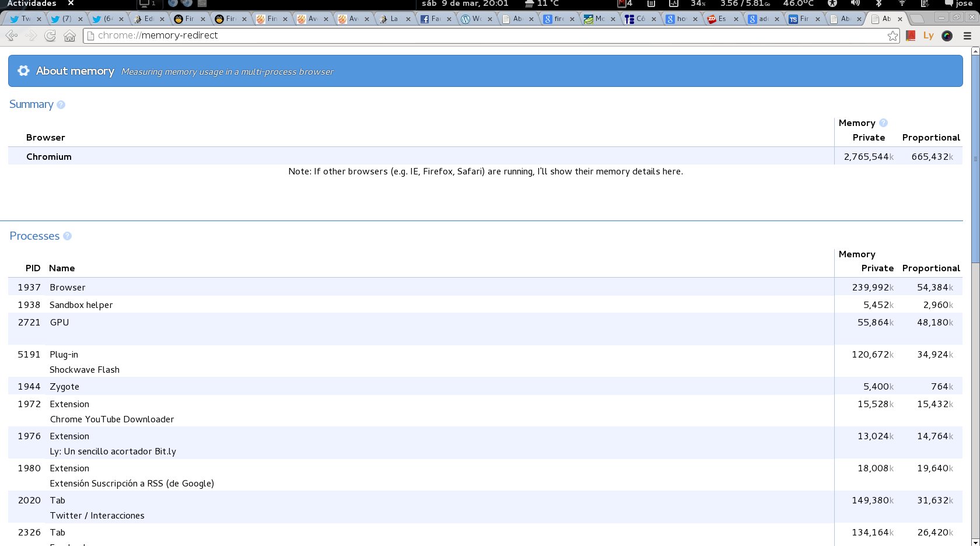
Task: Click the help icon beside Memory header
Action: 883,123
